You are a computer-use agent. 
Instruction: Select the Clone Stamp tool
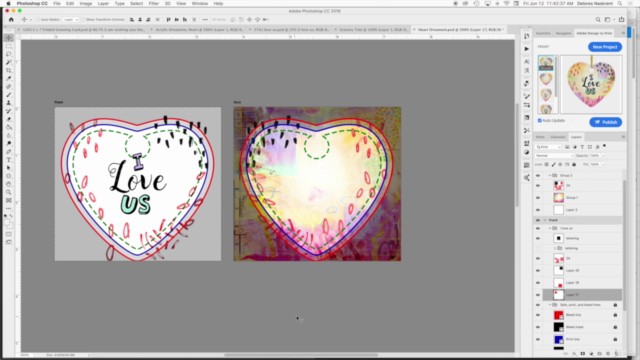pyautogui.click(x=9, y=103)
